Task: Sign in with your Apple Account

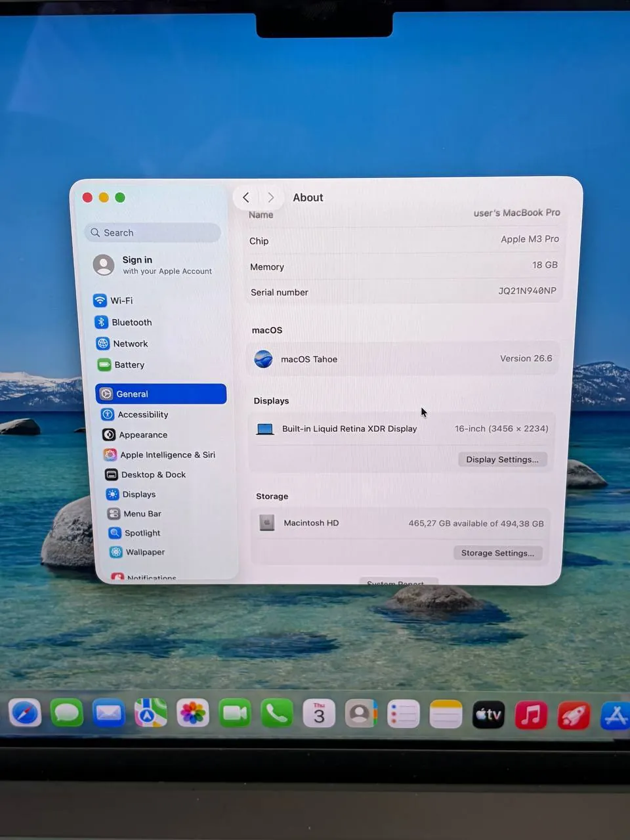Action: (x=152, y=264)
